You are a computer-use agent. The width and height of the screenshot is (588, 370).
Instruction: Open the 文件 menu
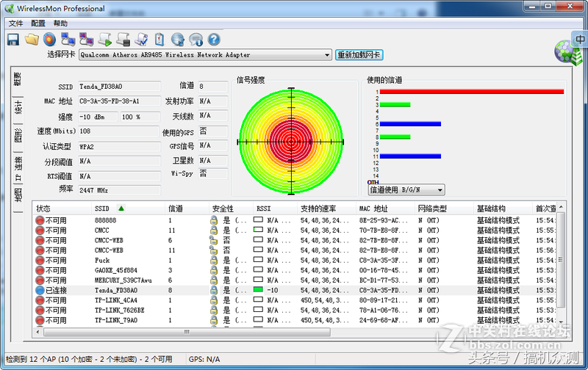pyautogui.click(x=15, y=23)
